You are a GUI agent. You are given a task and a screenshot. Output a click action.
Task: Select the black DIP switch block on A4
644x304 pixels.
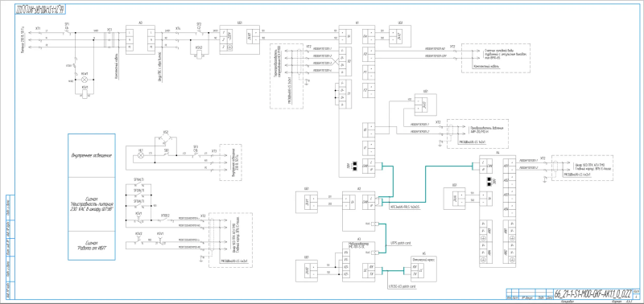coord(489,182)
